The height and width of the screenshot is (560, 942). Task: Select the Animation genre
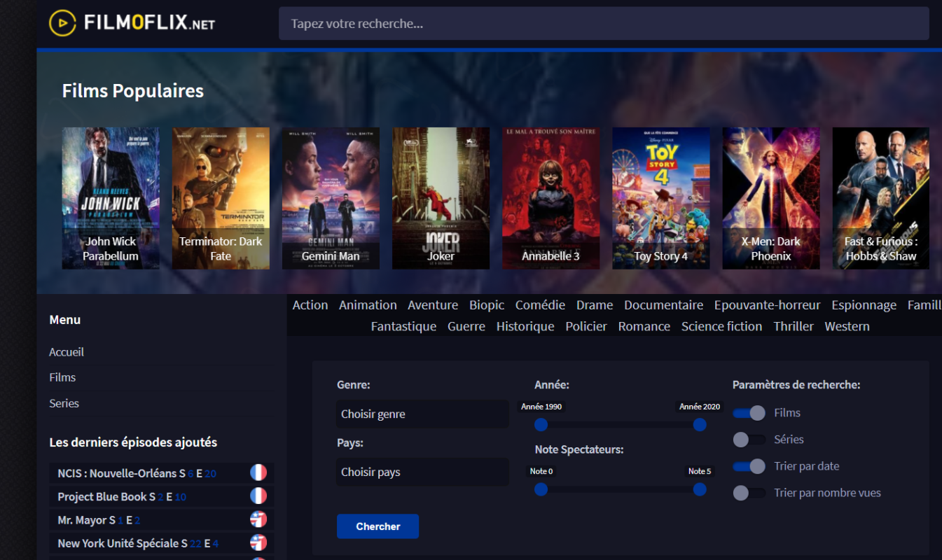(x=368, y=305)
